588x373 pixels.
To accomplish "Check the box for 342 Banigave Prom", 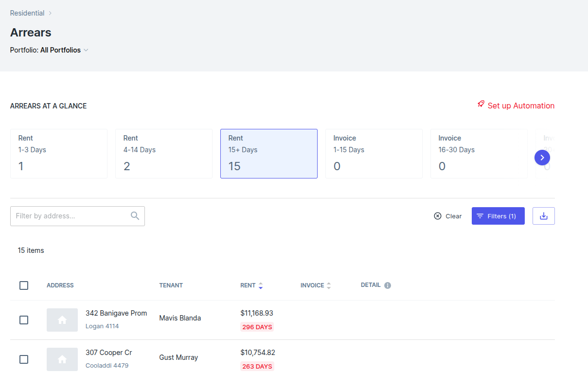I will tap(24, 320).
